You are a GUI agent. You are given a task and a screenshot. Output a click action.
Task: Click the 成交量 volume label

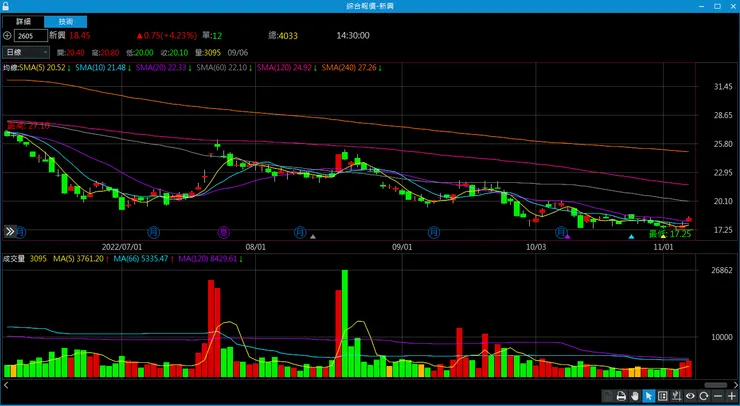[x=14, y=259]
